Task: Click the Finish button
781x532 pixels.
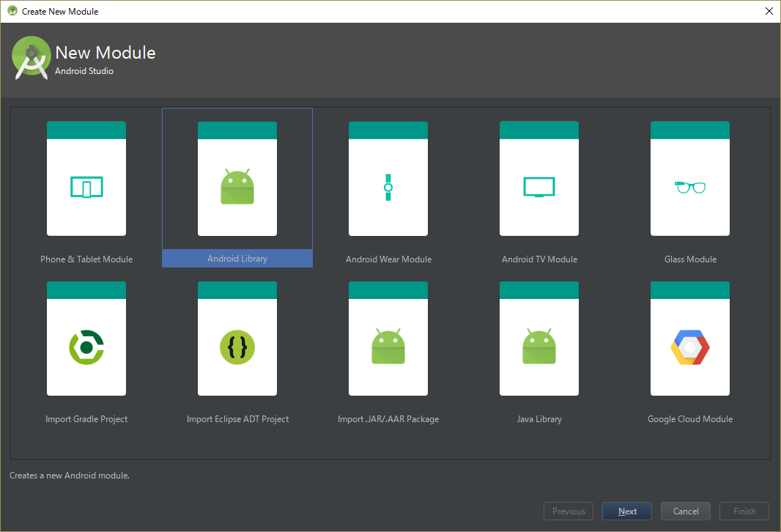Action: (x=744, y=511)
